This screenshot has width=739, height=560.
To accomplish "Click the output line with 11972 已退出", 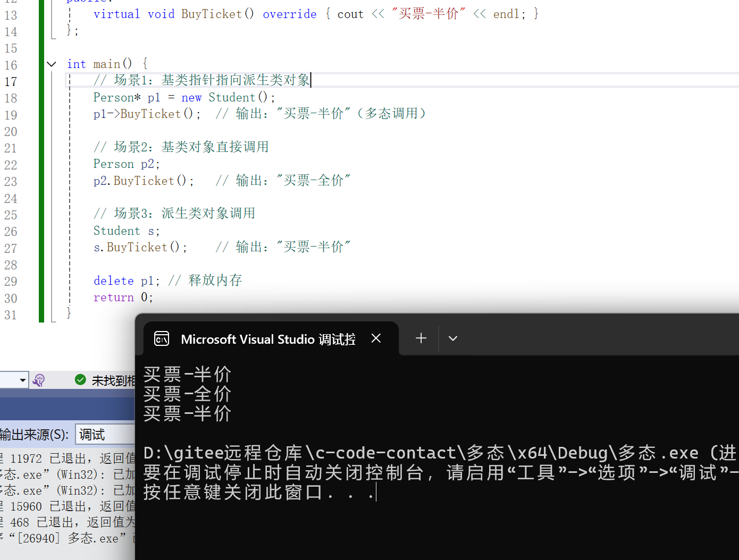I will tap(68, 459).
